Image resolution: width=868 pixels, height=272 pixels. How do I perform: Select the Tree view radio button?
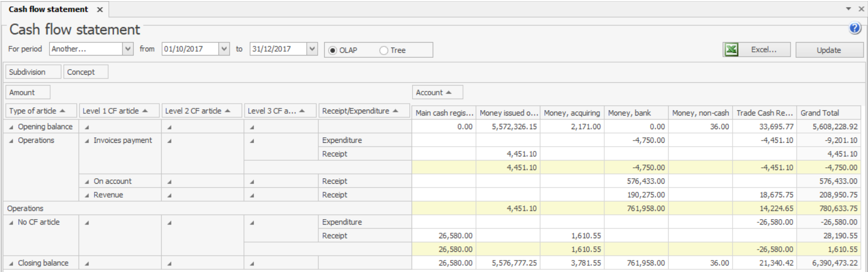384,50
